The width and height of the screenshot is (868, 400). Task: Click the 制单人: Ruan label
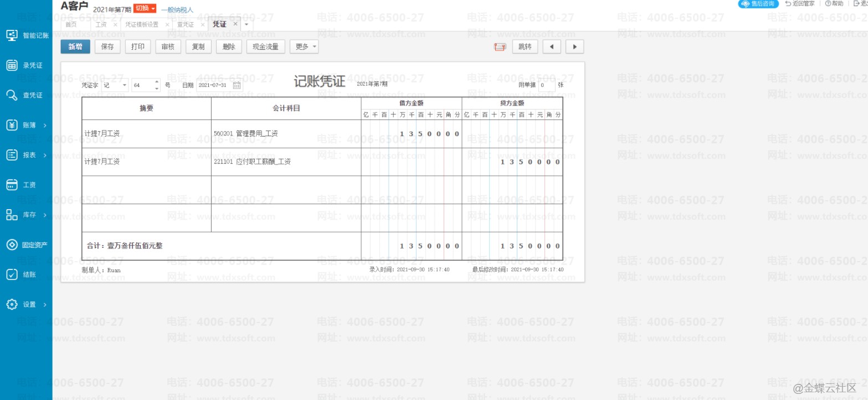pyautogui.click(x=101, y=270)
